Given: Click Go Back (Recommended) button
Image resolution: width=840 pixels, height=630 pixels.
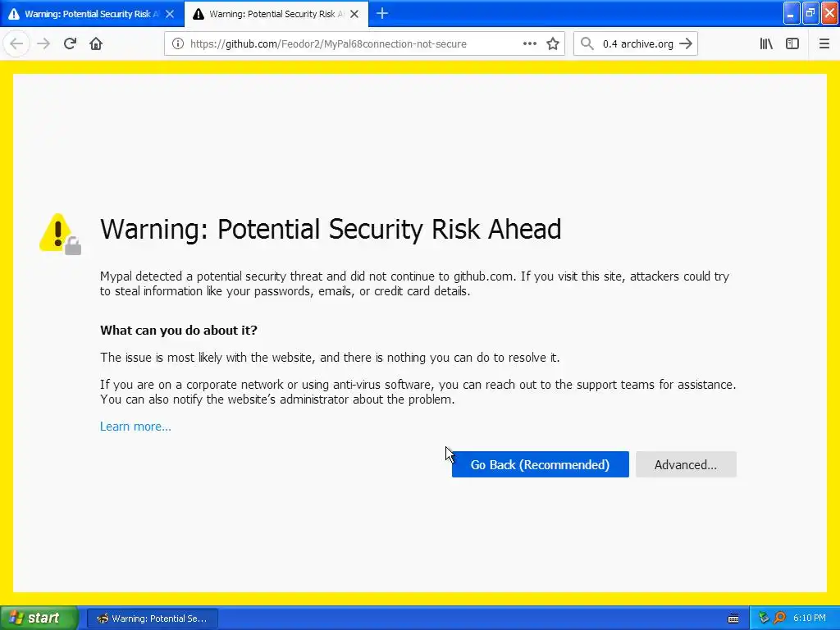Looking at the screenshot, I should (540, 464).
